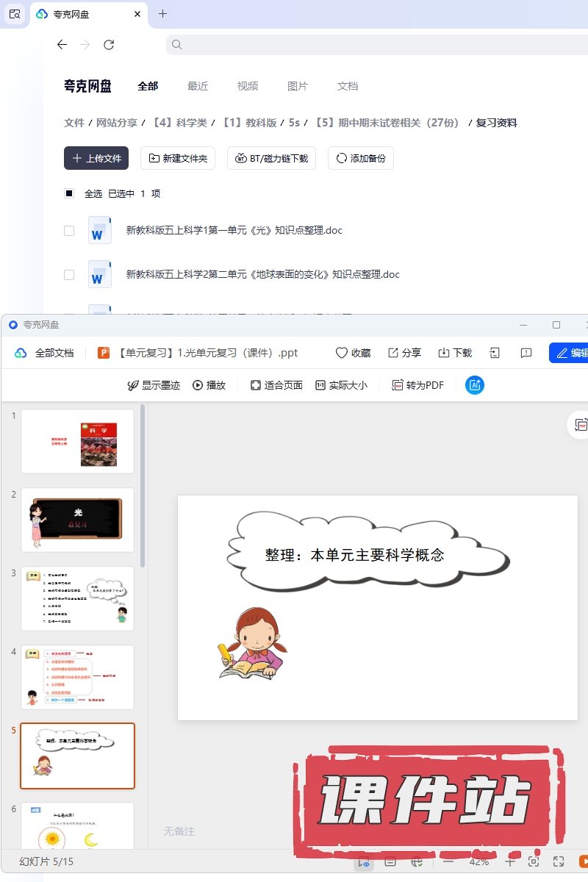Viewport: 588px width, 882px height.
Task: Click the 上传文件 button
Action: pyautogui.click(x=96, y=158)
